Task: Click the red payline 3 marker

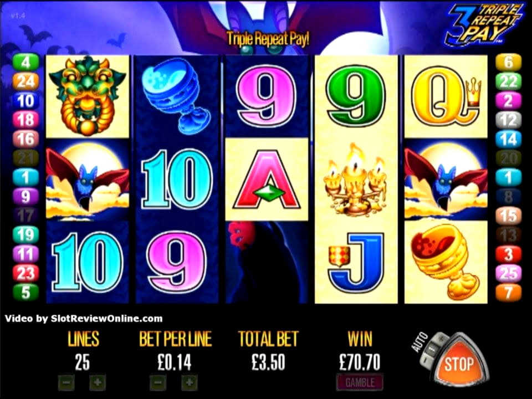Action: [x=508, y=254]
